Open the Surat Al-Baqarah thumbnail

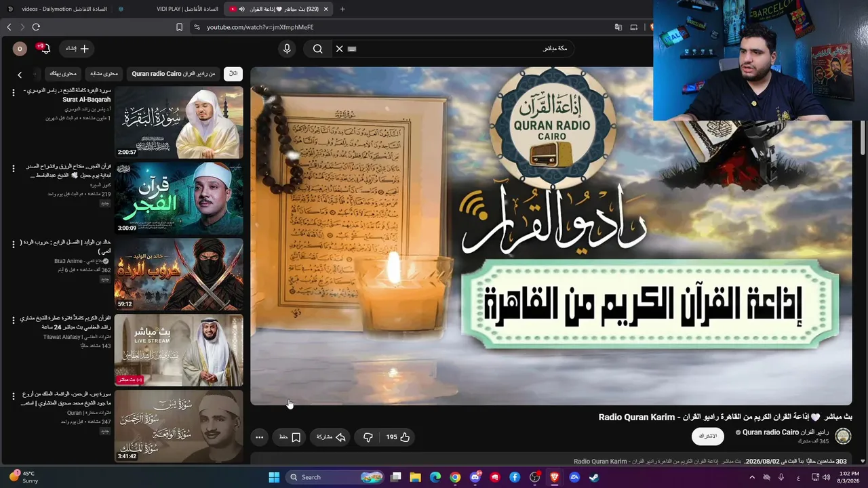tap(179, 122)
